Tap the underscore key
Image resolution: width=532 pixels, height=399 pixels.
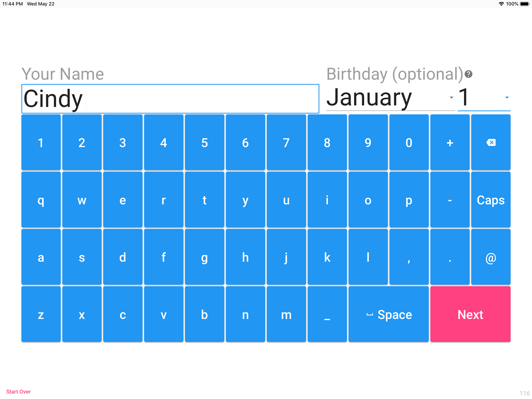click(327, 314)
